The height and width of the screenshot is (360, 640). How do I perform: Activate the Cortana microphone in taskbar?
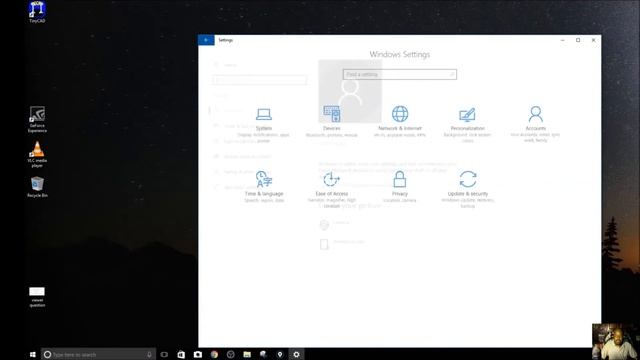[149, 354]
